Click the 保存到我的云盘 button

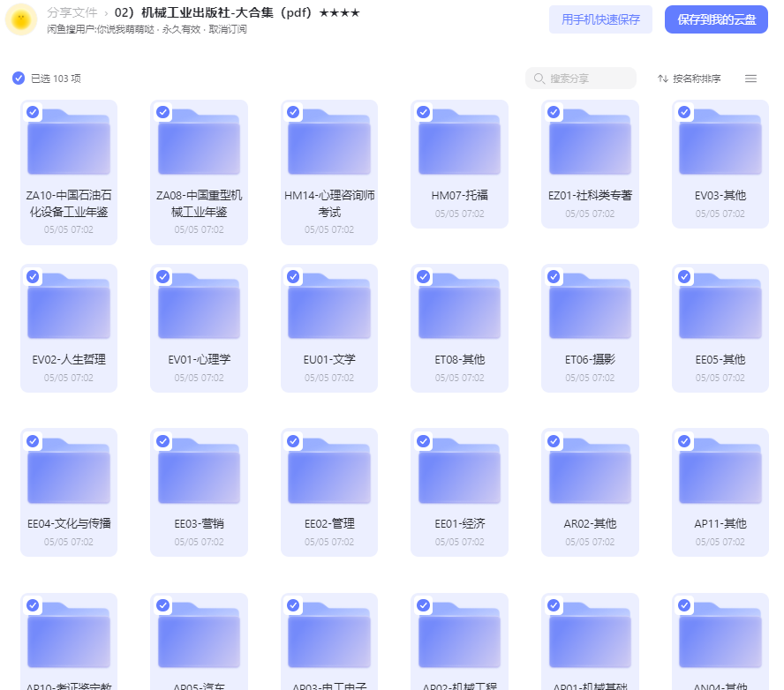pyautogui.click(x=716, y=19)
